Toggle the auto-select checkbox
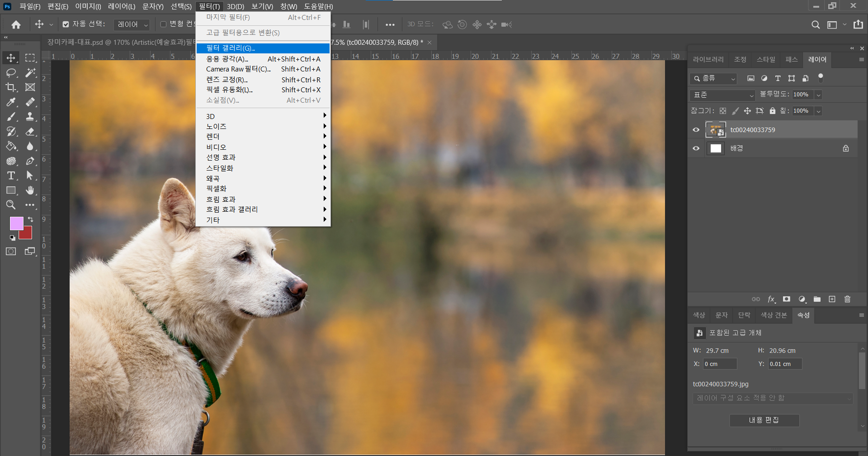The height and width of the screenshot is (456, 868). pyautogui.click(x=66, y=24)
